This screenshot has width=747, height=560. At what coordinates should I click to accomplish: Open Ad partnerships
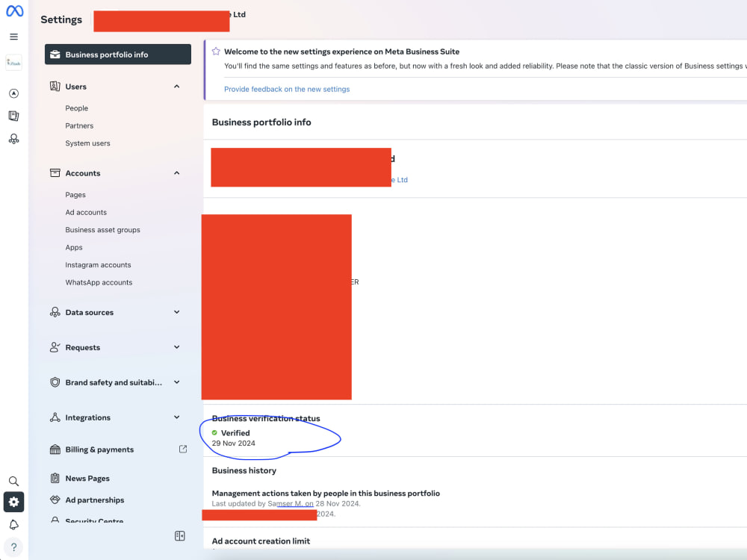pos(94,500)
